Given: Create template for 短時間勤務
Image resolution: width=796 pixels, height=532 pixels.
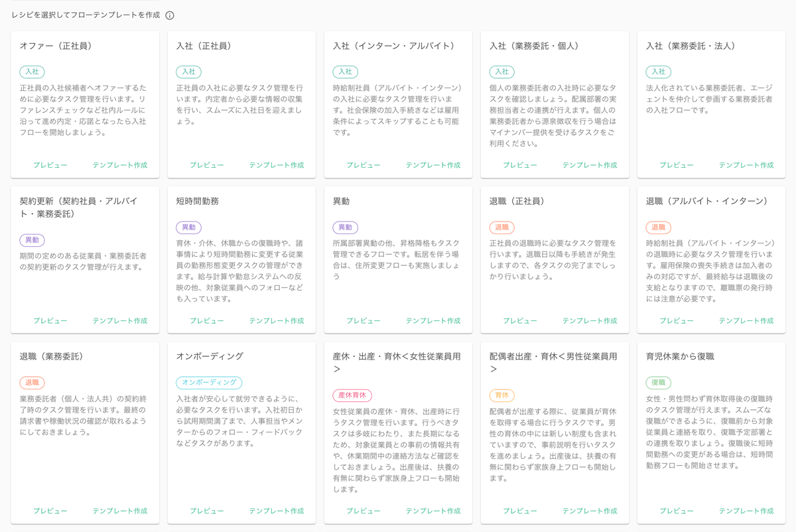Looking at the screenshot, I should [277, 321].
